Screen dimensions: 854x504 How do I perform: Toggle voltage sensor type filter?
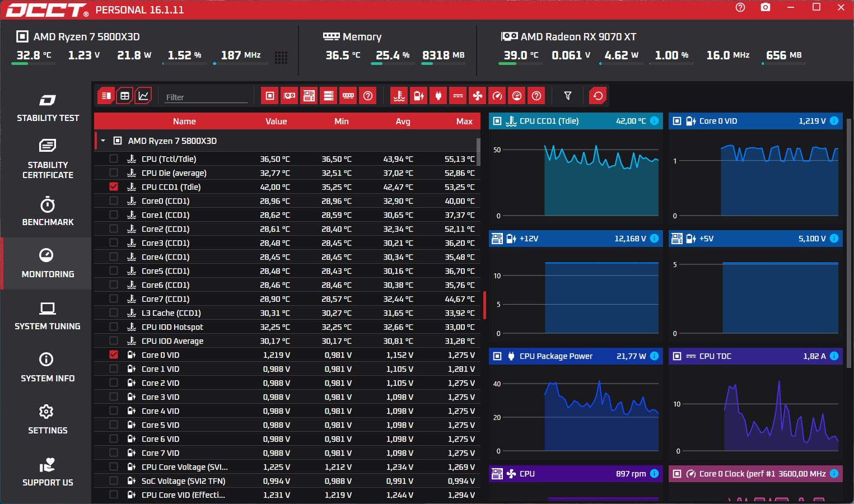[419, 96]
